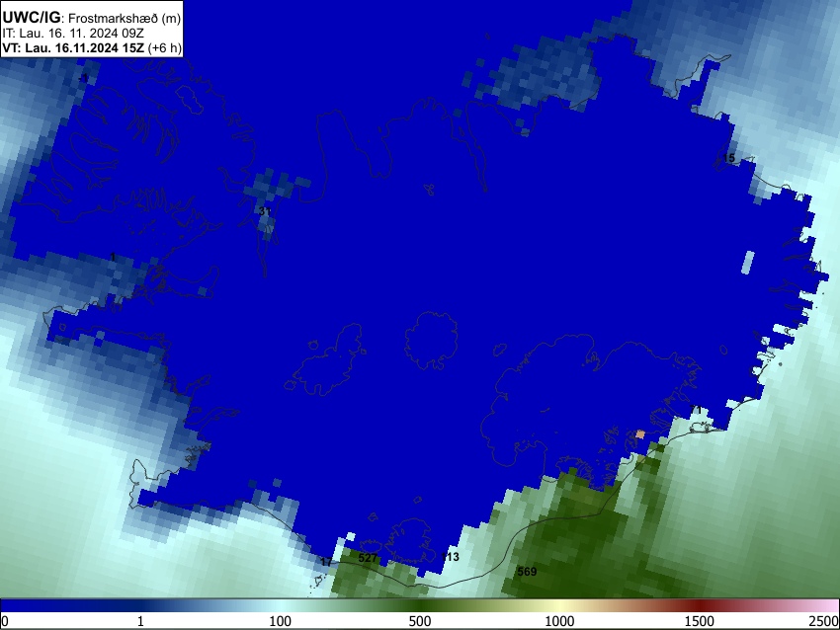The image size is (840, 630).
Task: Click the 100 tick label on color scale
Action: coord(280,621)
